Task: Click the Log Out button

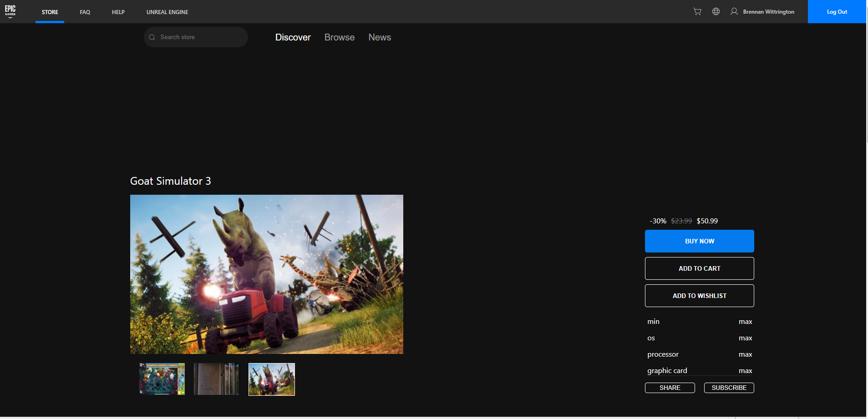Action: pyautogui.click(x=837, y=12)
